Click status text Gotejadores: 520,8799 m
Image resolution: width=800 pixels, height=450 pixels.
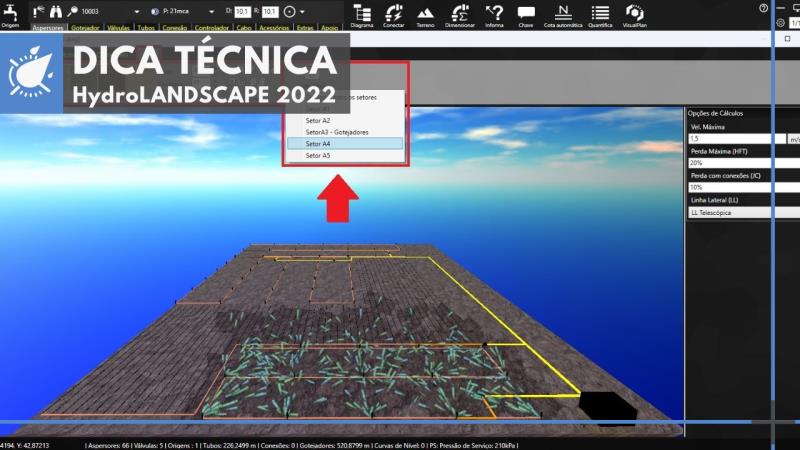(334, 445)
